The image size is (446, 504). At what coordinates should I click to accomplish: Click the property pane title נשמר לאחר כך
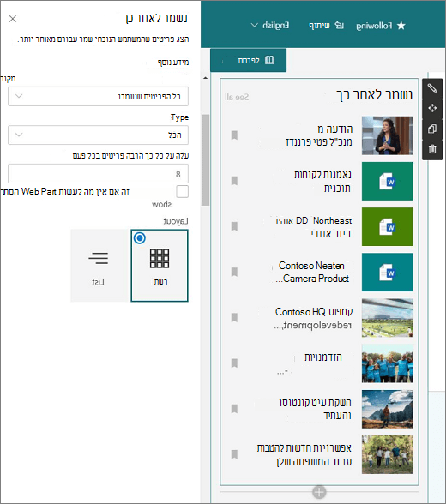(155, 18)
